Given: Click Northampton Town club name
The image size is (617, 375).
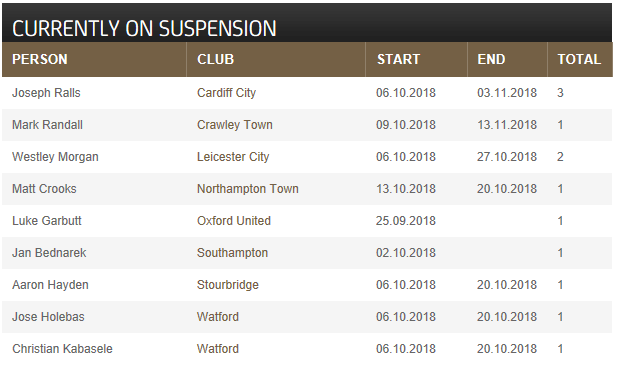Looking at the screenshot, I should pyautogui.click(x=248, y=189).
